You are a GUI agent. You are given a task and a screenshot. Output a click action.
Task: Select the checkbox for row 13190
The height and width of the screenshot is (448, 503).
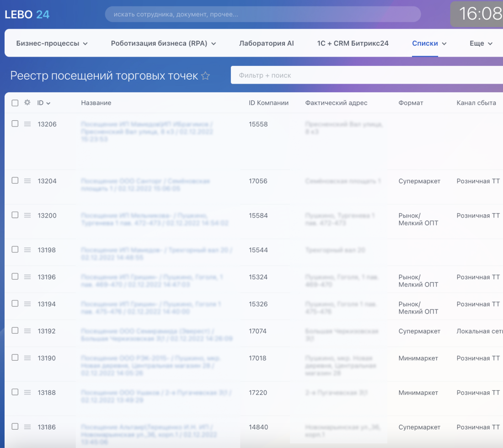pos(15,358)
